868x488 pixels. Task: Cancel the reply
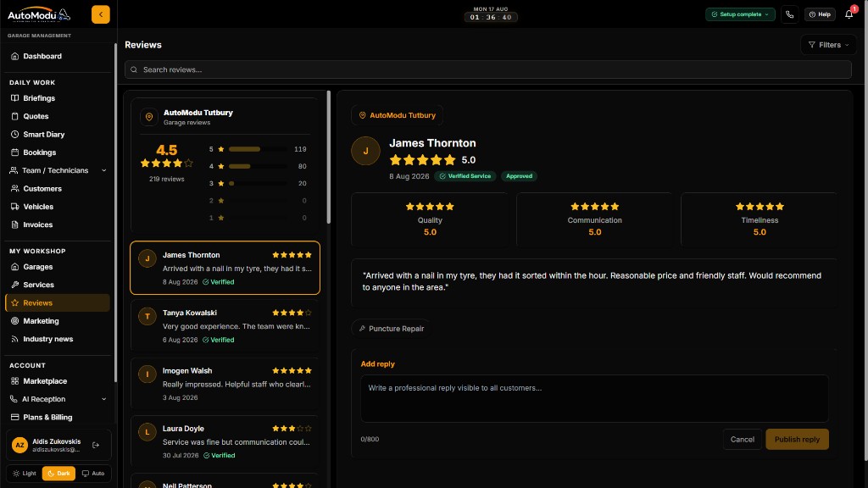click(x=742, y=440)
